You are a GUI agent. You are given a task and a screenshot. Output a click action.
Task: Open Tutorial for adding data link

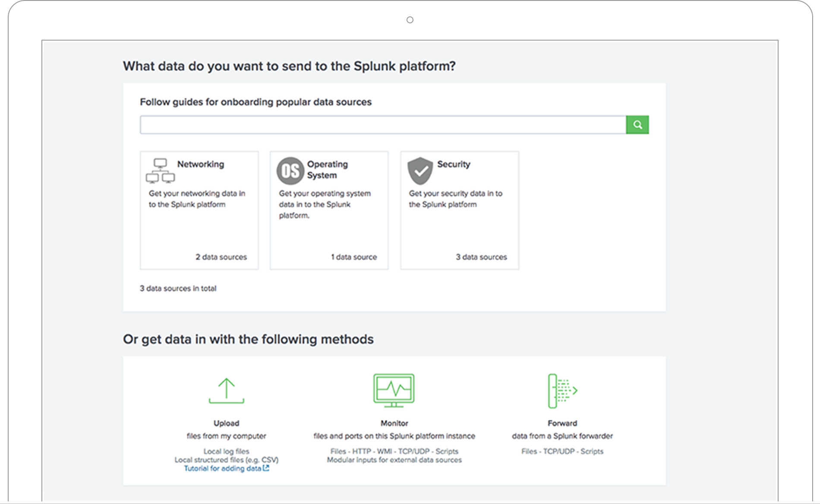(222, 468)
